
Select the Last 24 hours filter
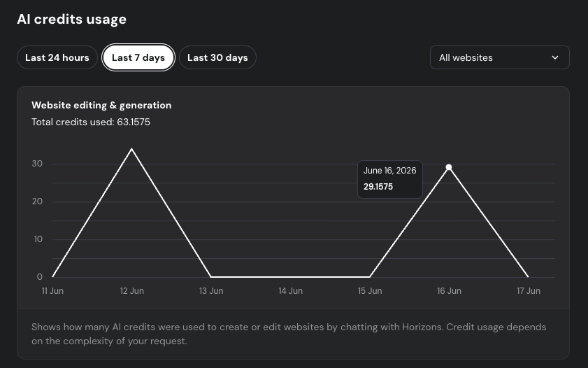(57, 57)
